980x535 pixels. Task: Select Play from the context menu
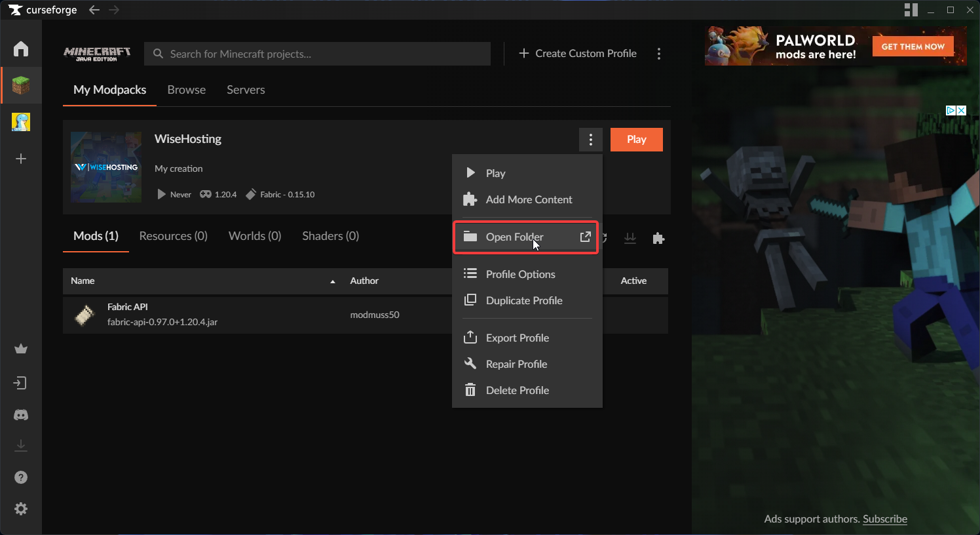527,173
